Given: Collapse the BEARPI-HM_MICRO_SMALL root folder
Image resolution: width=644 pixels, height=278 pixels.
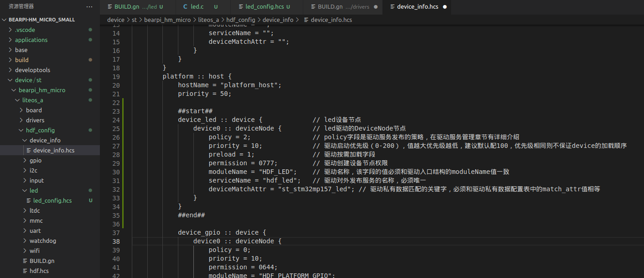Looking at the screenshot, I should [x=5, y=20].
